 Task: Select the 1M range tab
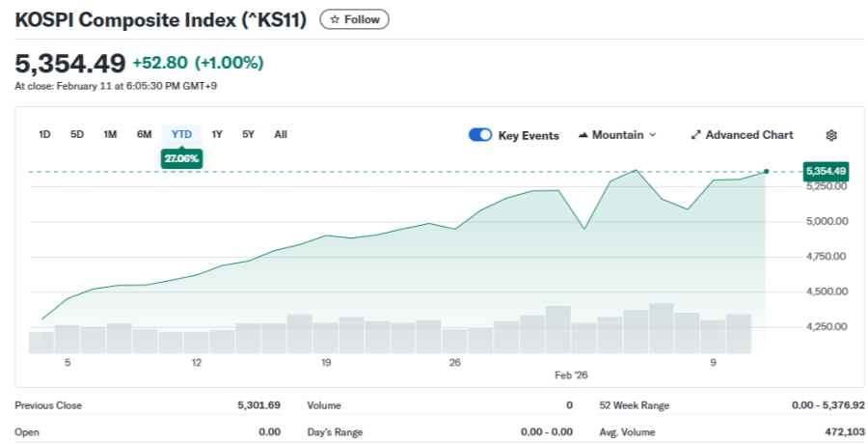[x=110, y=134]
